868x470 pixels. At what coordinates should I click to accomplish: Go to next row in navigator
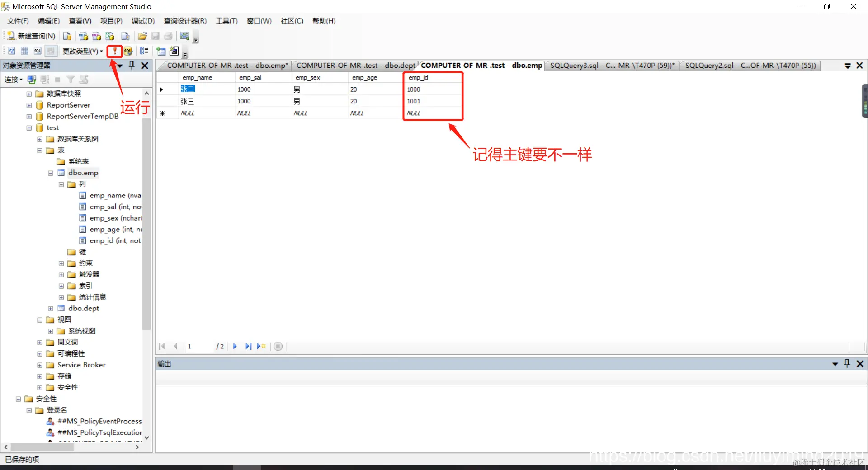pyautogui.click(x=235, y=346)
